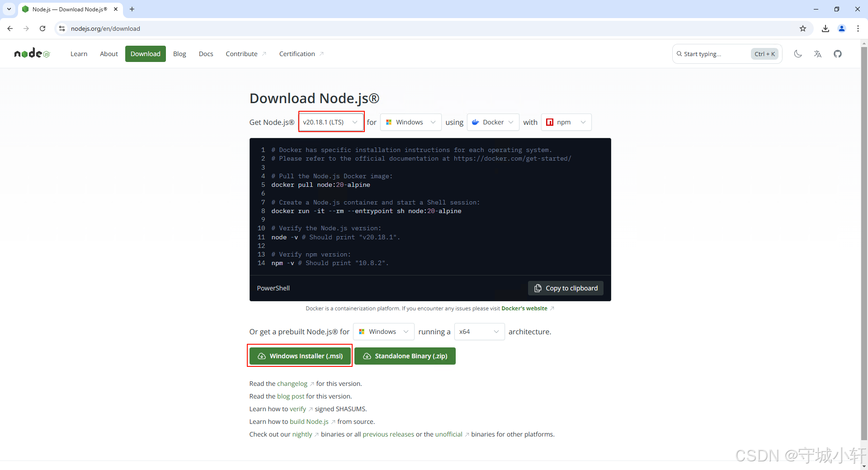The image size is (868, 470).
Task: Open the Blog nav item
Action: [x=179, y=54]
